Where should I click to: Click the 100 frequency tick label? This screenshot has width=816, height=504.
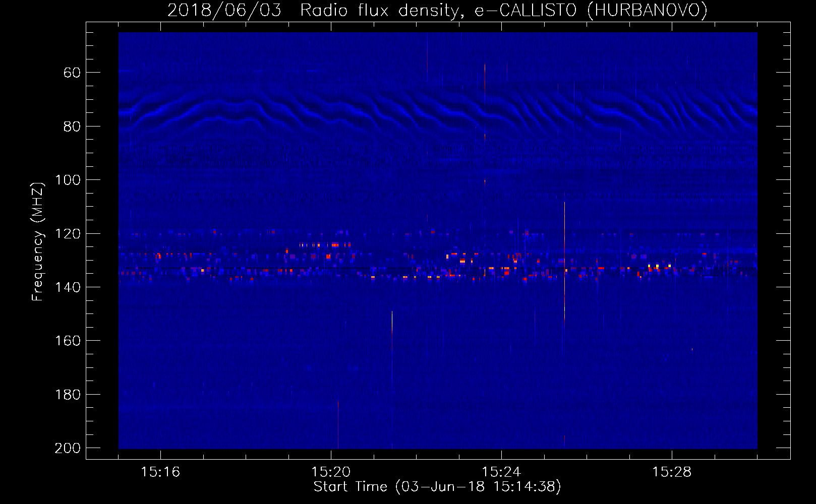(x=68, y=180)
